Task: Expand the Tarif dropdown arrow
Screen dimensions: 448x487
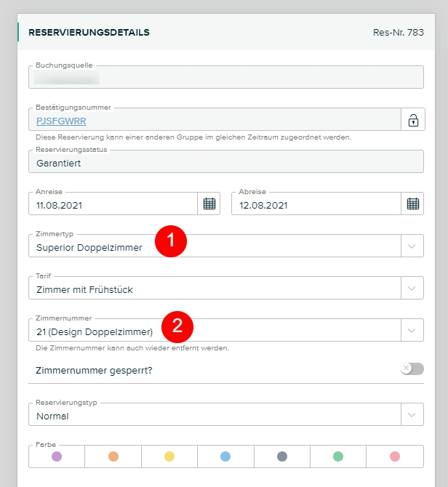Action: coord(412,289)
